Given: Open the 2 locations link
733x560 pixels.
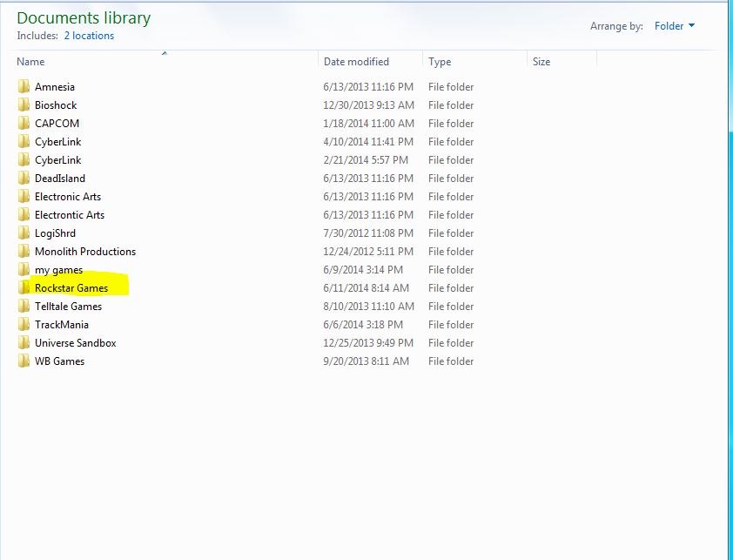Looking at the screenshot, I should coord(89,36).
